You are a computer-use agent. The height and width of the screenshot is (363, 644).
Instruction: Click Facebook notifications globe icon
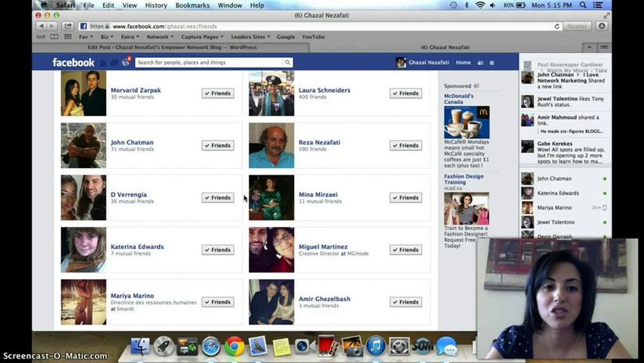tap(126, 63)
